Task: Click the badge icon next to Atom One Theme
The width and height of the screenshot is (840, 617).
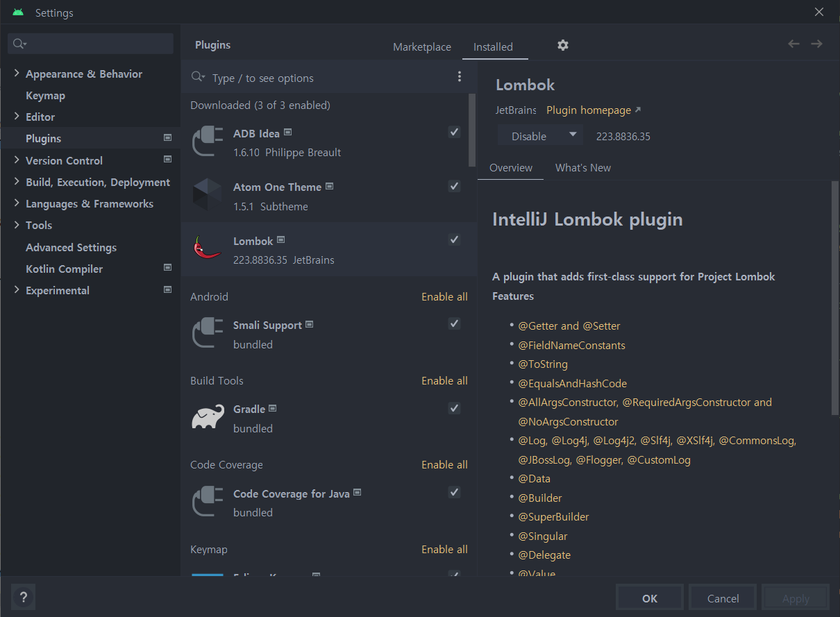Action: tap(329, 186)
